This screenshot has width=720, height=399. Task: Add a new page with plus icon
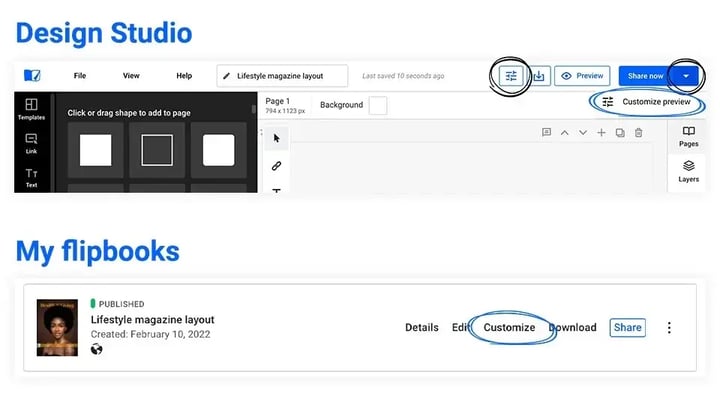pyautogui.click(x=602, y=133)
